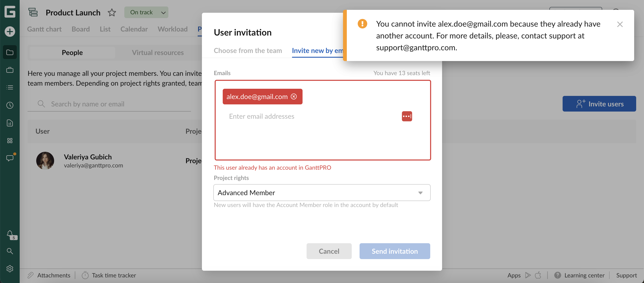Open the notifications bell icon
The image size is (644, 283).
click(x=10, y=234)
